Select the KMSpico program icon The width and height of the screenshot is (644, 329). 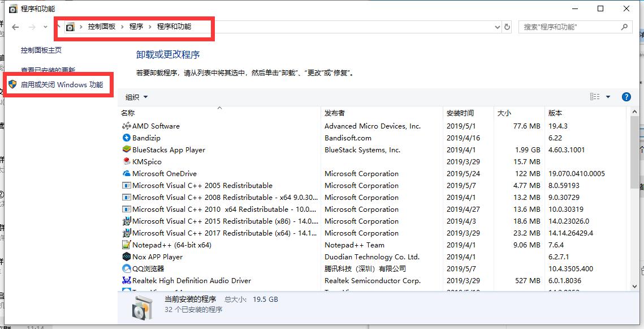click(x=126, y=162)
